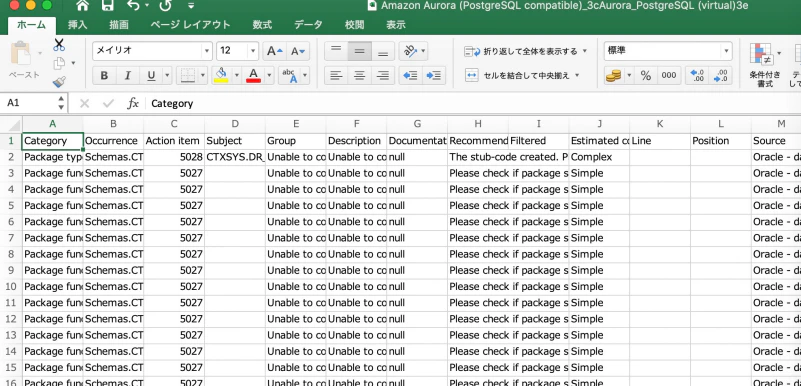801x386 pixels.
Task: Toggle Underline formatting
Action: click(151, 76)
